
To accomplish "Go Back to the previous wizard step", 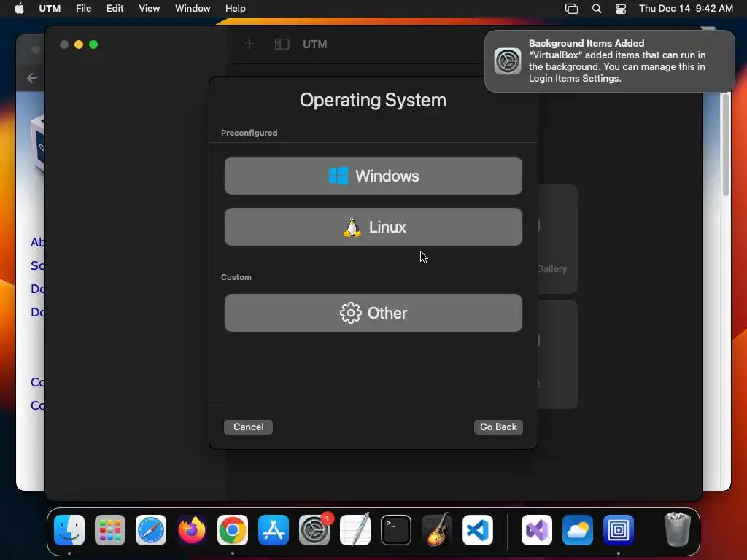I will [x=498, y=427].
